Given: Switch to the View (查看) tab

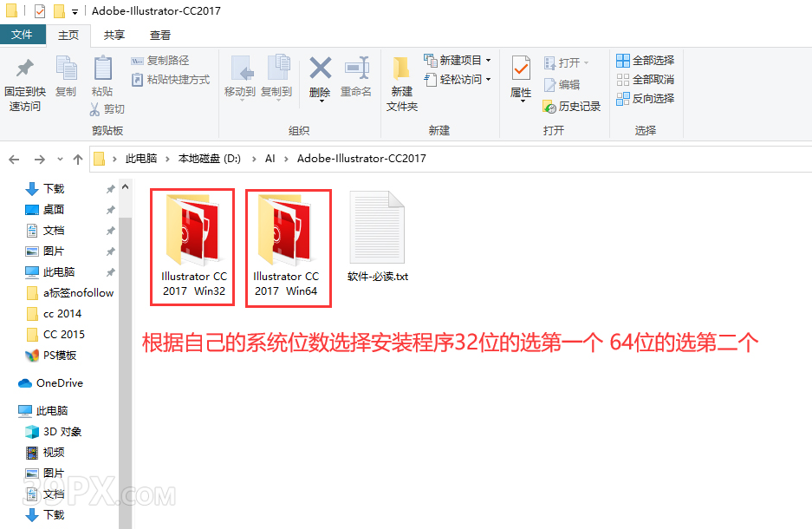Looking at the screenshot, I should [x=160, y=36].
